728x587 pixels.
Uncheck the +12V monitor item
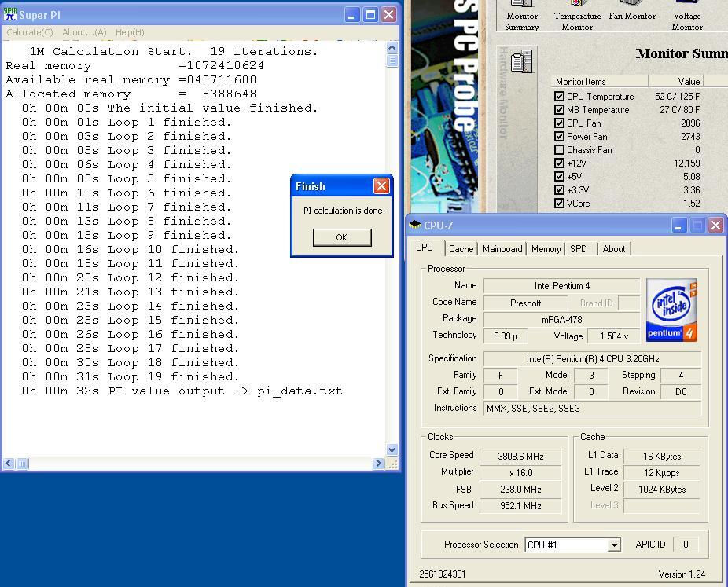(x=559, y=163)
